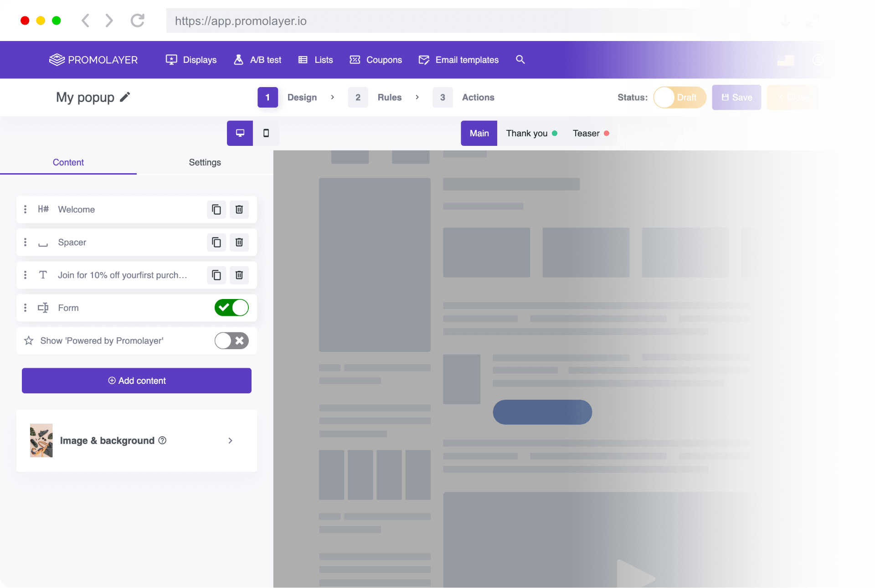Click the drag handle of Form block

point(25,308)
